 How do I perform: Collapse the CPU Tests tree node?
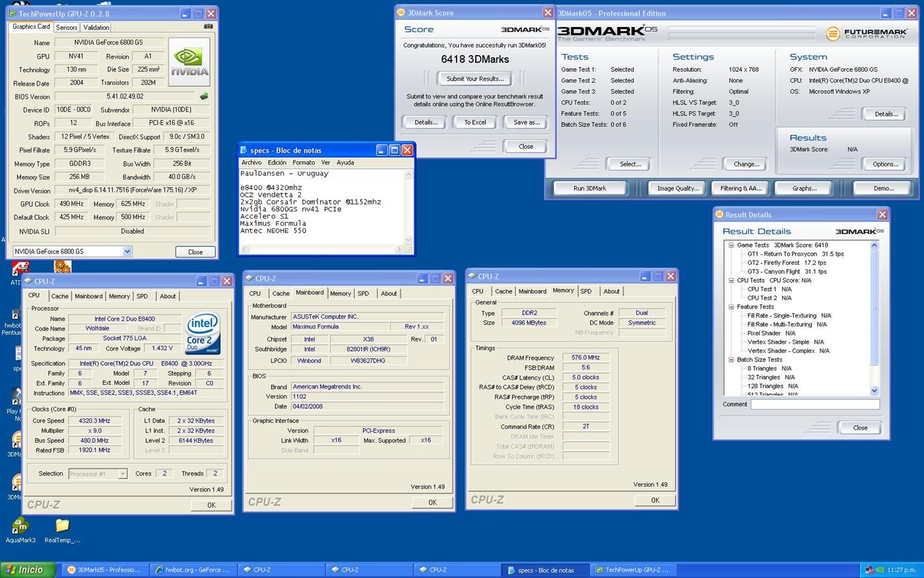[731, 280]
